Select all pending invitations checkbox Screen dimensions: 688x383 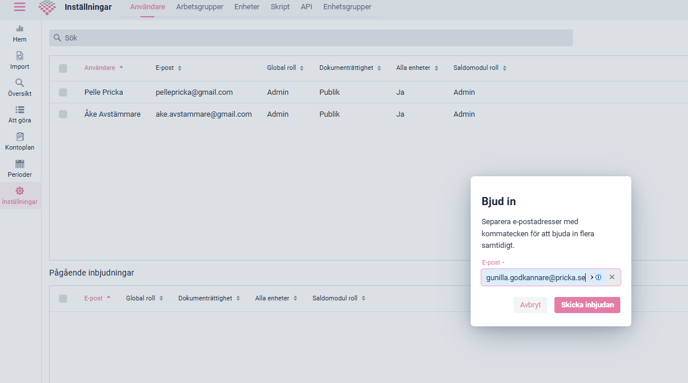click(63, 299)
